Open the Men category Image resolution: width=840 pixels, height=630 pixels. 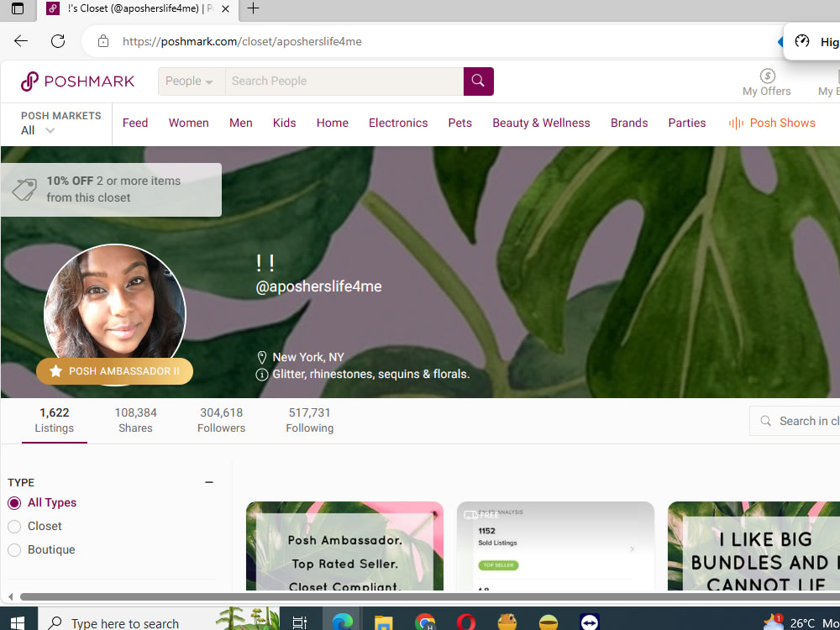[240, 123]
